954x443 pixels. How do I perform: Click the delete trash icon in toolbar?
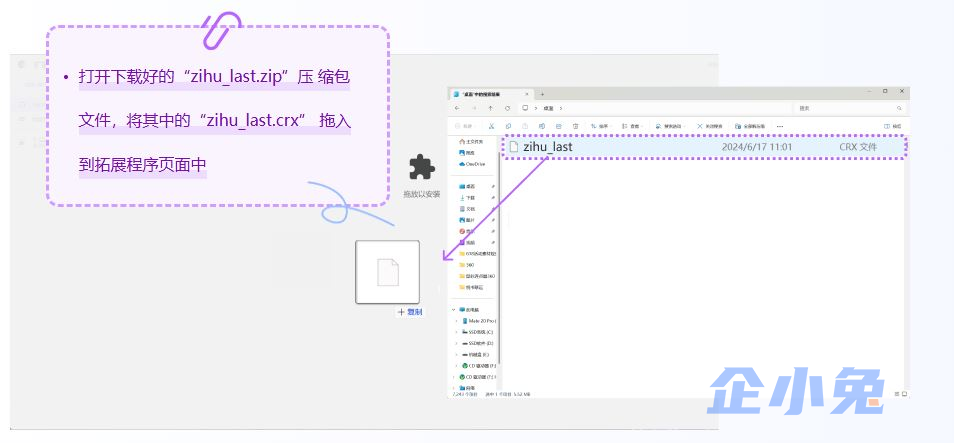click(576, 126)
